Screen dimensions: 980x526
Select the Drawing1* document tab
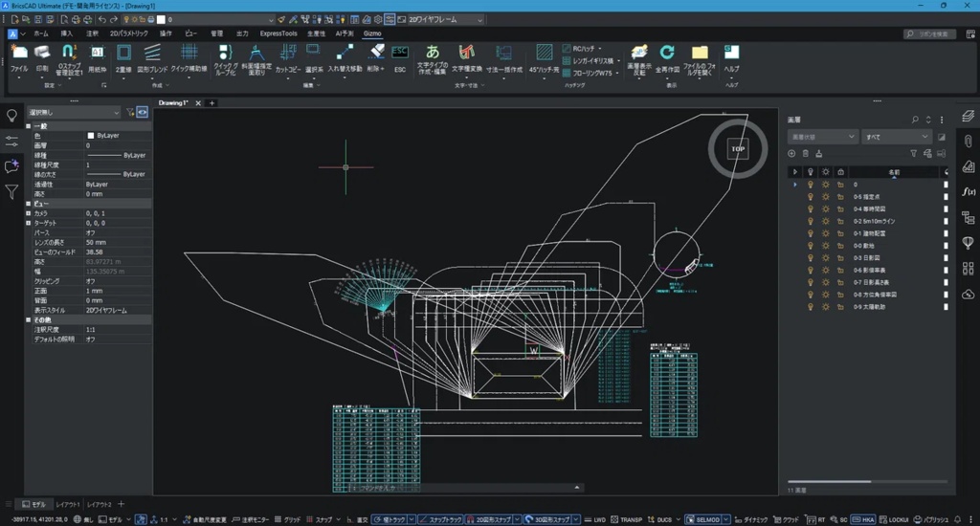(173, 103)
